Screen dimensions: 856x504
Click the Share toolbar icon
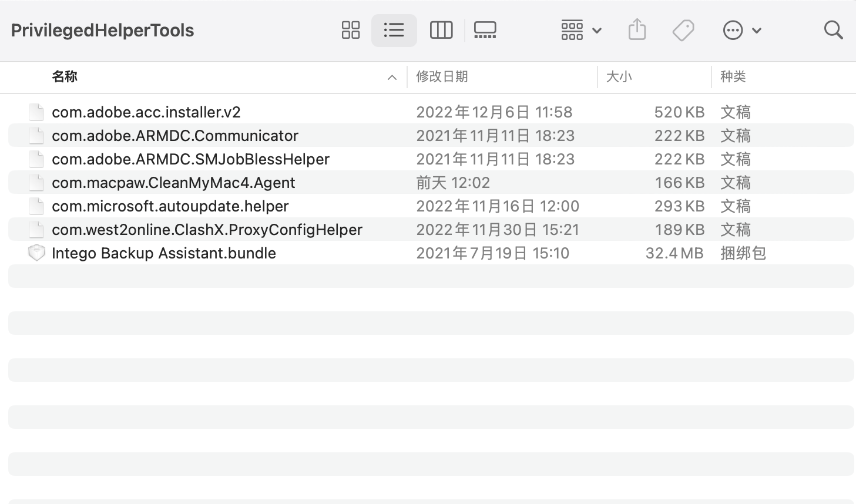(637, 30)
